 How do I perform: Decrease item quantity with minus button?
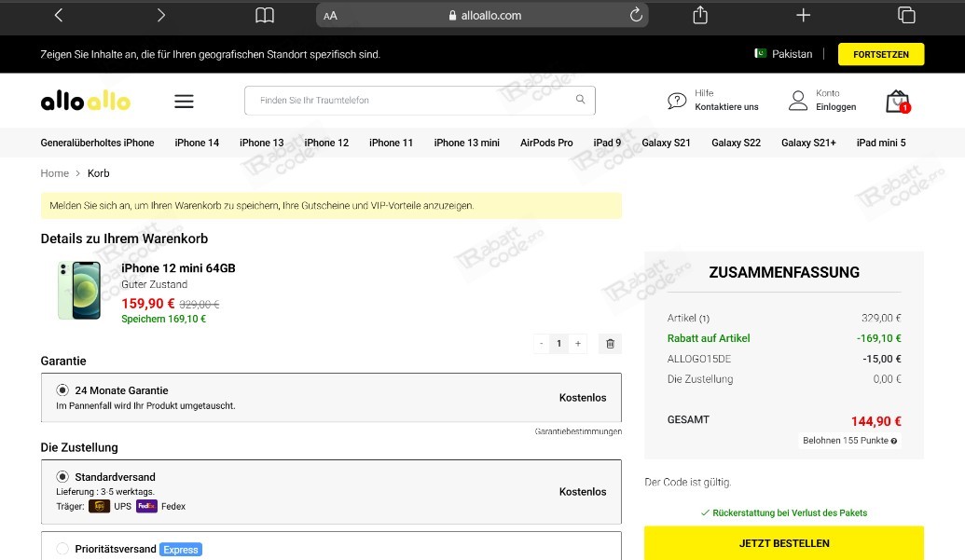[542, 344]
